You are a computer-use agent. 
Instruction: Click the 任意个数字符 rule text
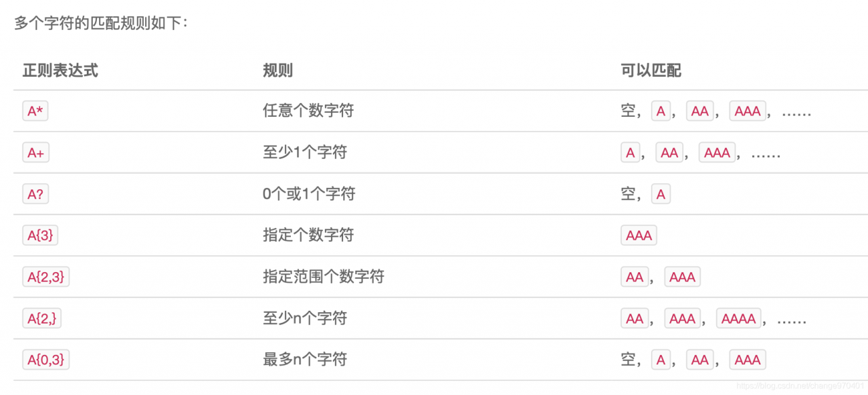tap(308, 111)
